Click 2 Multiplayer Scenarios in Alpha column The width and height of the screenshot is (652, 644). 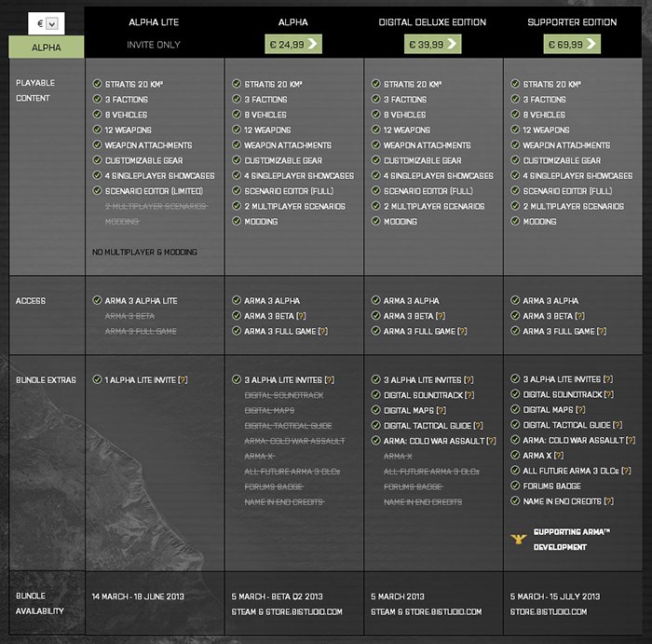point(294,206)
